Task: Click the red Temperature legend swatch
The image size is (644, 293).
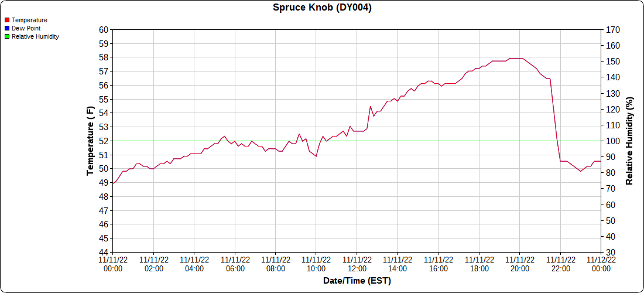Action: click(x=7, y=20)
